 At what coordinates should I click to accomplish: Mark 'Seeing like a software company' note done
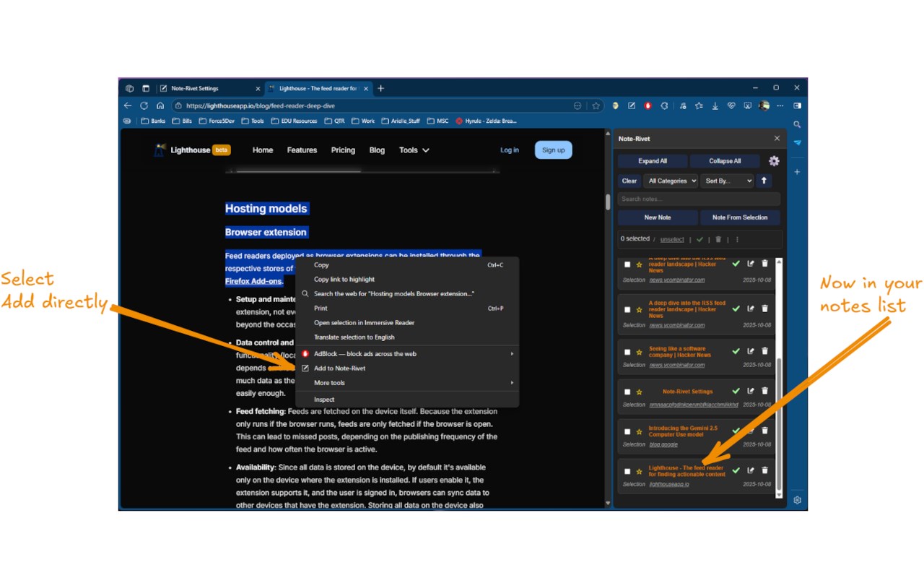tap(736, 351)
